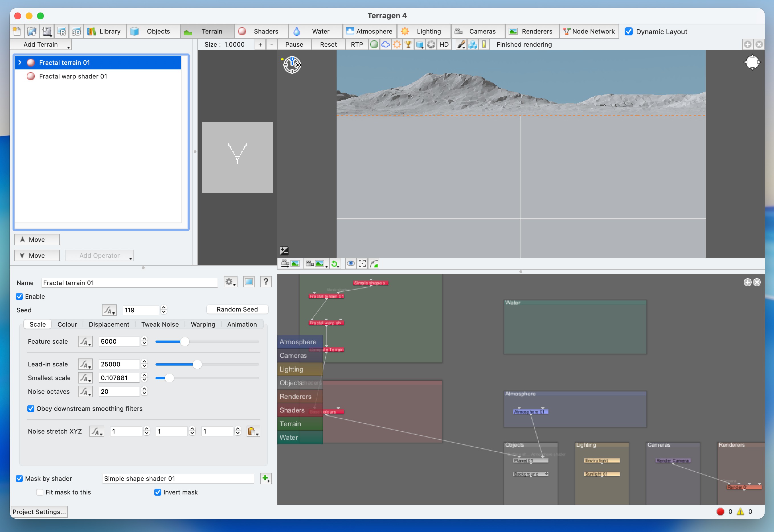Click the green plus next to mask shader
Viewport: 774px width, 532px height.
pyautogui.click(x=266, y=478)
